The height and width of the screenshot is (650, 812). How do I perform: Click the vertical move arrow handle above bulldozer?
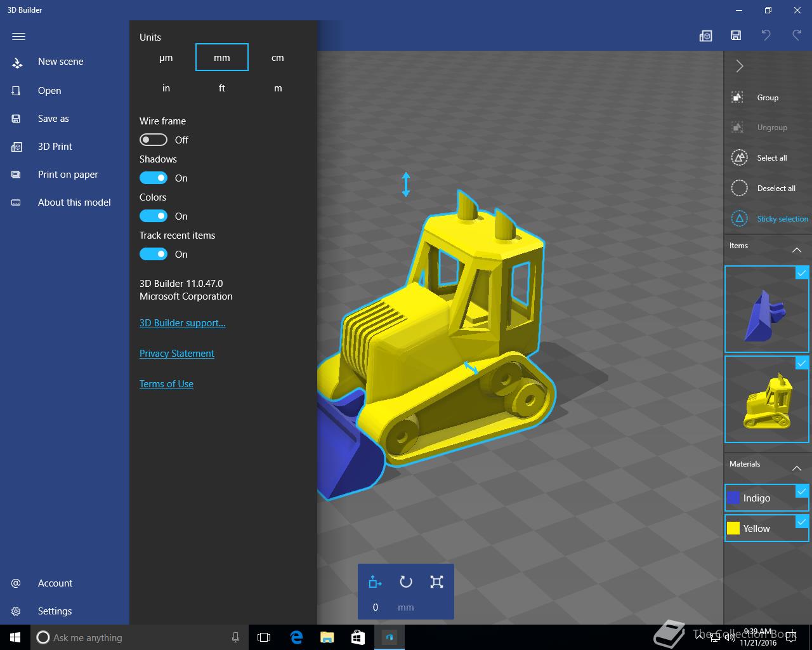[x=406, y=184]
